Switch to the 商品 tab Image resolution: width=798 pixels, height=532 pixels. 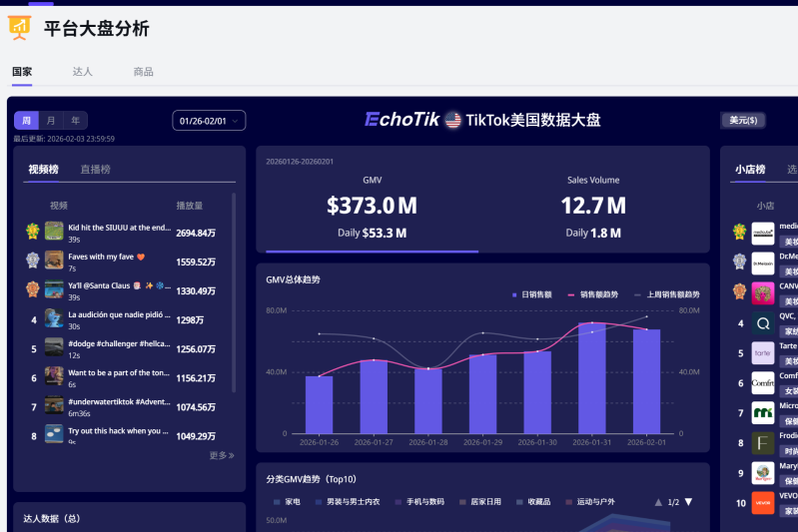[143, 72]
